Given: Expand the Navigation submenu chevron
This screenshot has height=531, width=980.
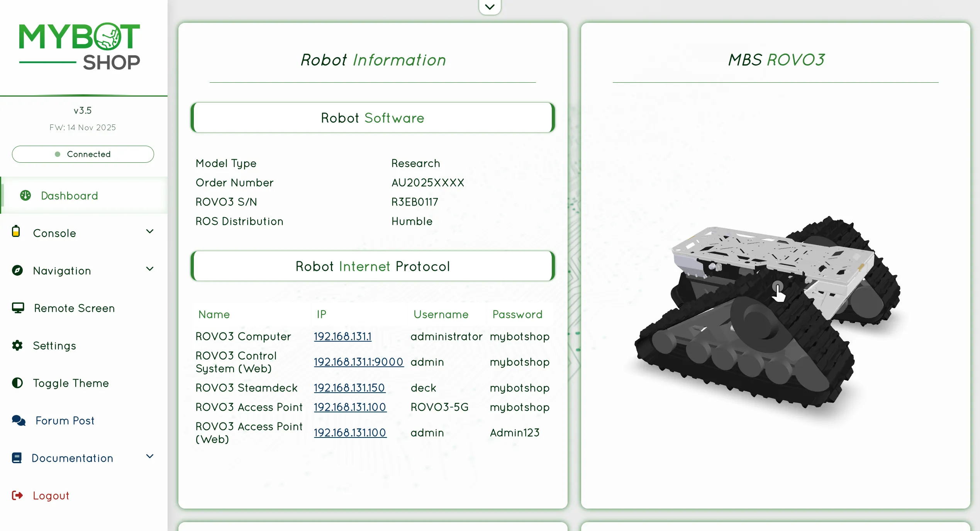Looking at the screenshot, I should click(x=150, y=269).
